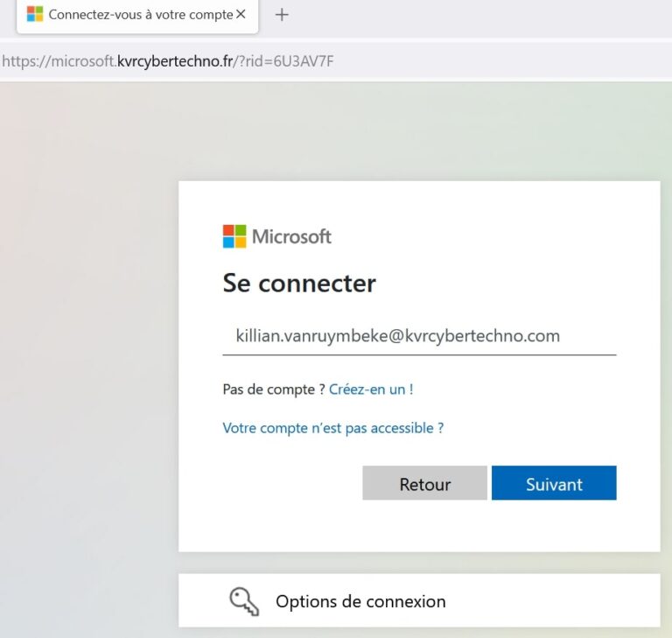Open "Options de connexion"
The image size is (672, 638).
(360, 601)
